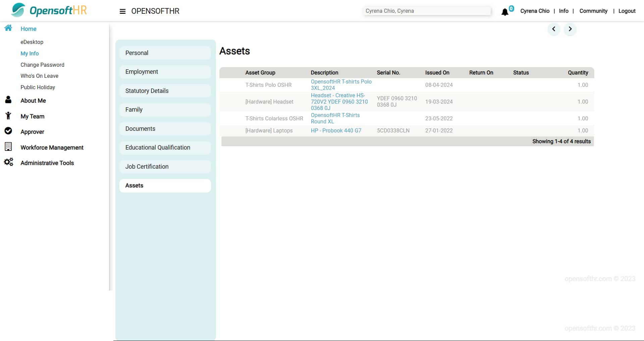644x341 pixels.
Task: Click the Administrative Tools gears icon
Action: pos(8,163)
